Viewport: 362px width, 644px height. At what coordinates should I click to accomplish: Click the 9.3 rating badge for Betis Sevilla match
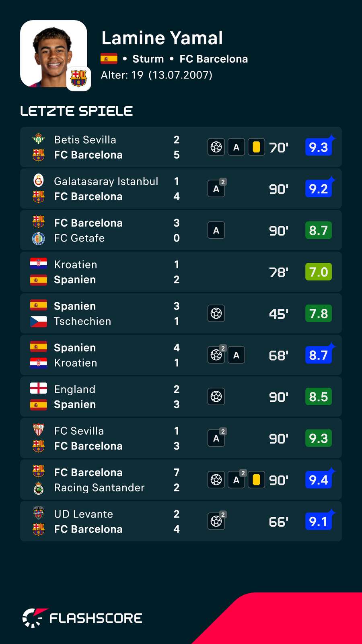click(319, 147)
